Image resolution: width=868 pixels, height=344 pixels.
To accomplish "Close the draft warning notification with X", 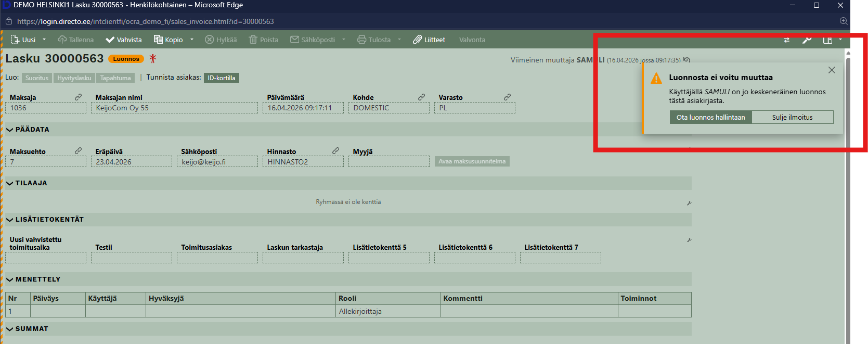I will pyautogui.click(x=832, y=70).
